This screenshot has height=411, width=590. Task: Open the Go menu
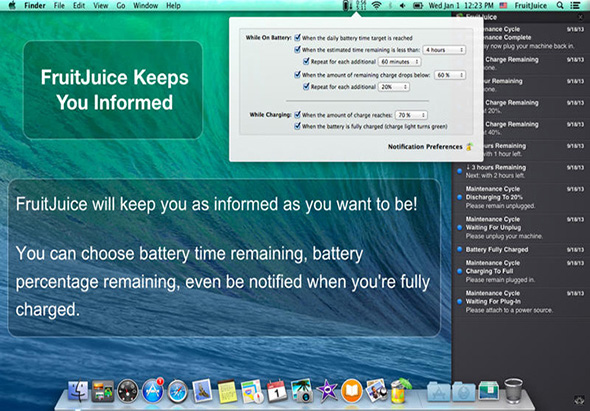click(x=121, y=6)
